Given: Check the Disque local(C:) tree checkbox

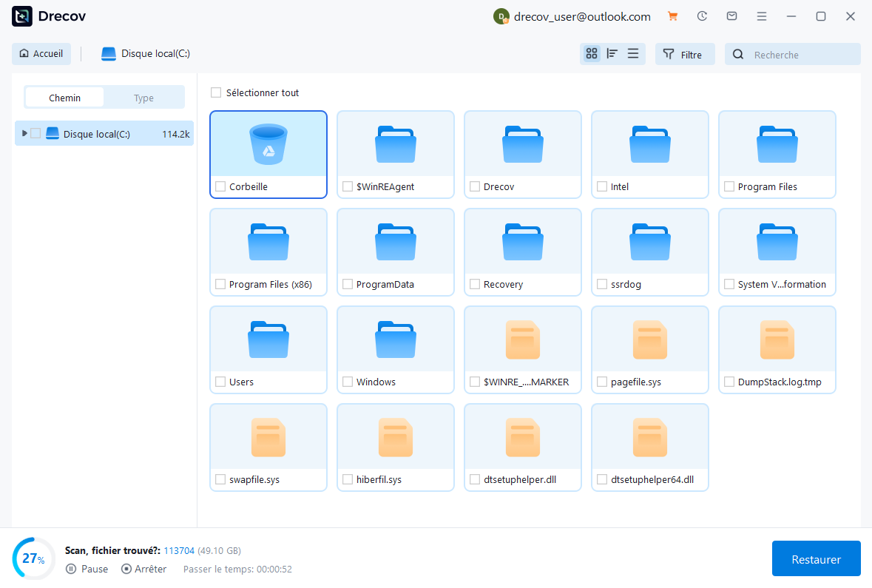Looking at the screenshot, I should click(36, 134).
